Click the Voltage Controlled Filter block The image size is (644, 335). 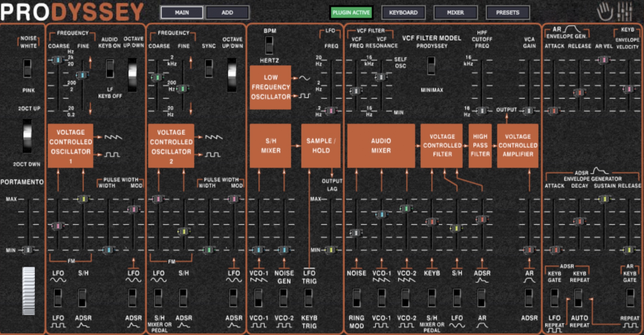(x=442, y=146)
